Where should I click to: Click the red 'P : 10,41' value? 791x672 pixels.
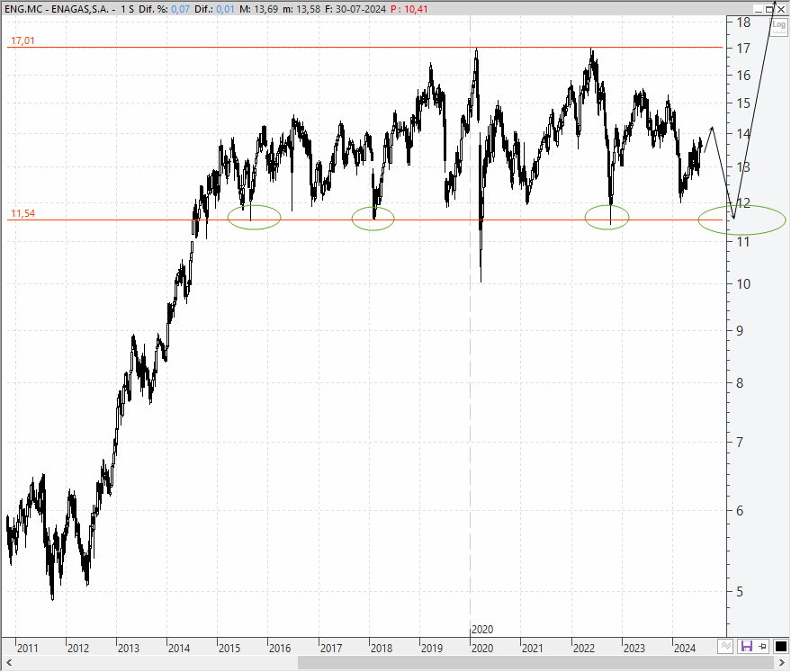coord(409,9)
